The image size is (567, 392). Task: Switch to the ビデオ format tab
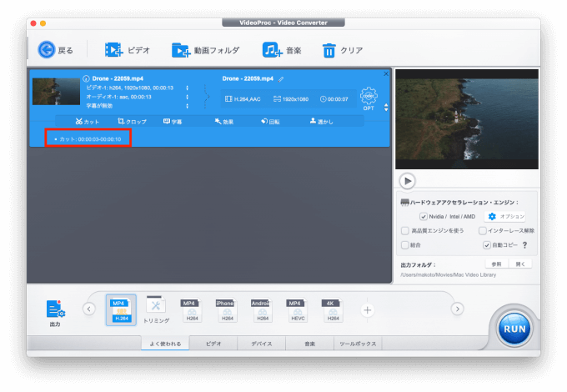point(213,344)
